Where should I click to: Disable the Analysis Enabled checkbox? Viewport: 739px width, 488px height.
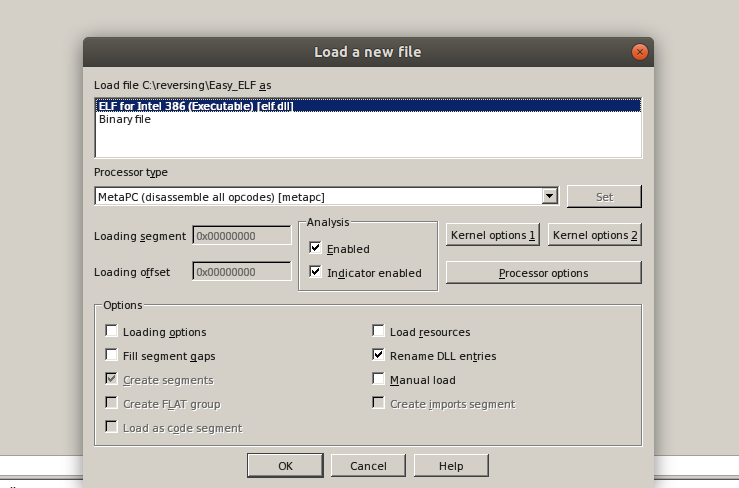coord(316,248)
